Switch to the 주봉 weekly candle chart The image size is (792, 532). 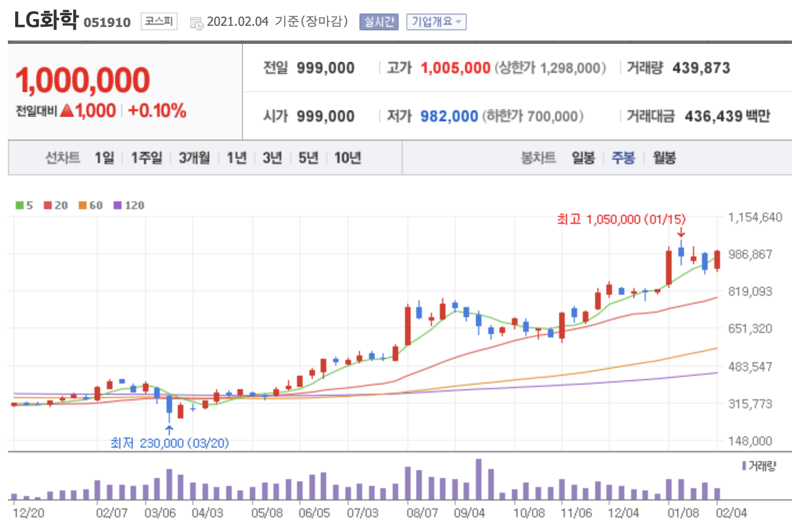(x=623, y=158)
